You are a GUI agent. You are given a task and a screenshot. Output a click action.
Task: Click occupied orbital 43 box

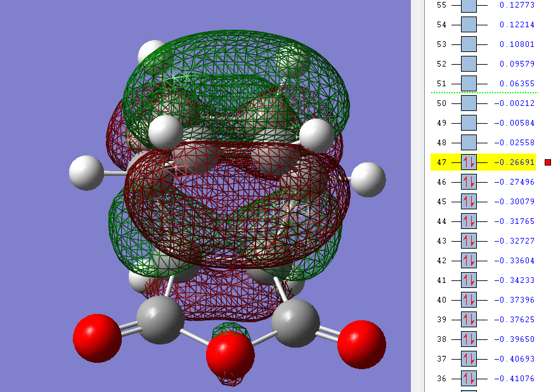pos(469,241)
